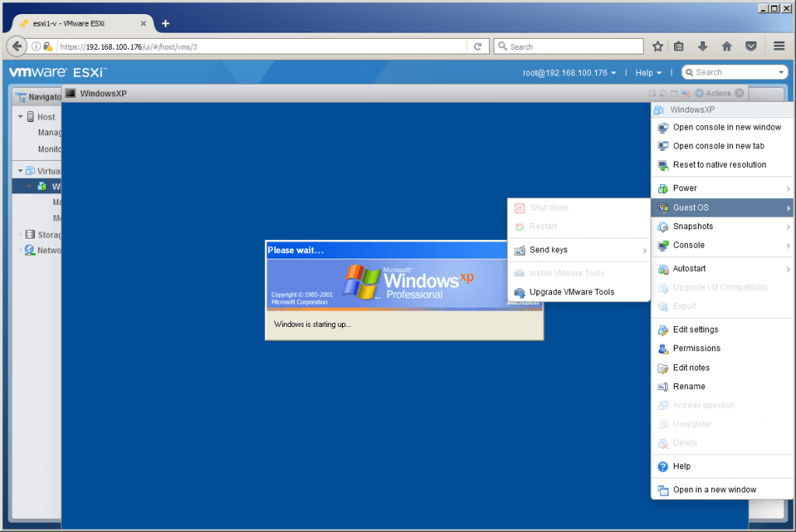This screenshot has width=796, height=532.
Task: Click Permissions entry
Action: (723, 349)
